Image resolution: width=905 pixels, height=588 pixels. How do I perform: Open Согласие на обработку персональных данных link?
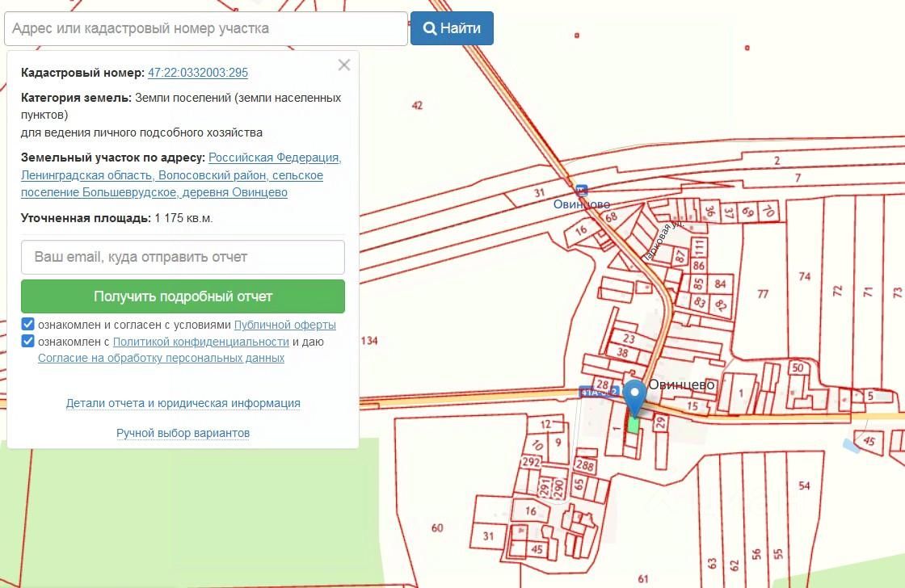click(x=161, y=358)
